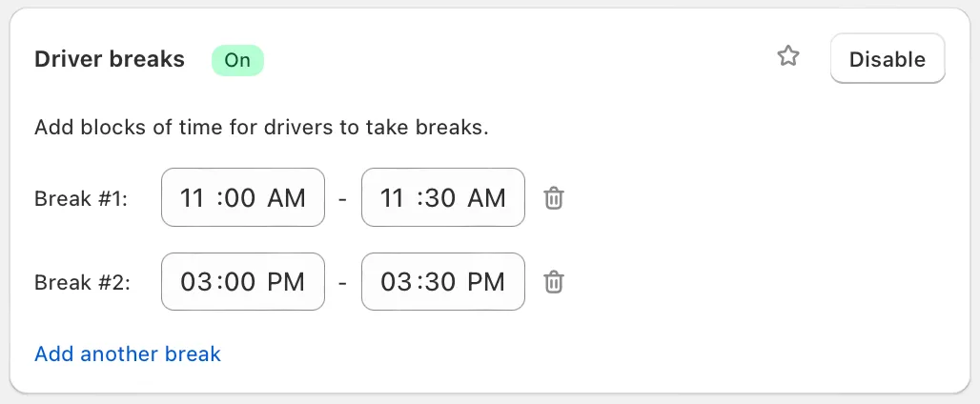The height and width of the screenshot is (404, 980).
Task: Select PM in Break #2 end time
Action: tap(486, 282)
